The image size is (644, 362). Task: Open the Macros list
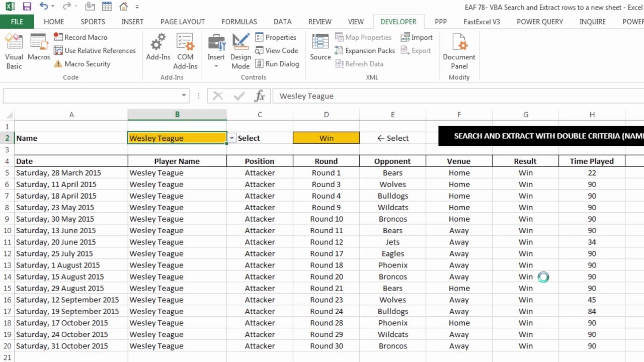(x=39, y=48)
